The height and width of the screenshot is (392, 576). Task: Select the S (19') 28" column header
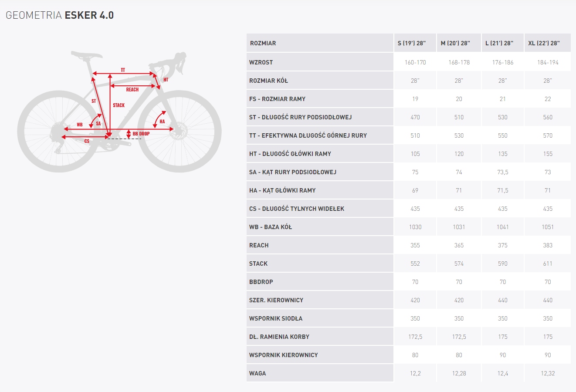tap(412, 43)
